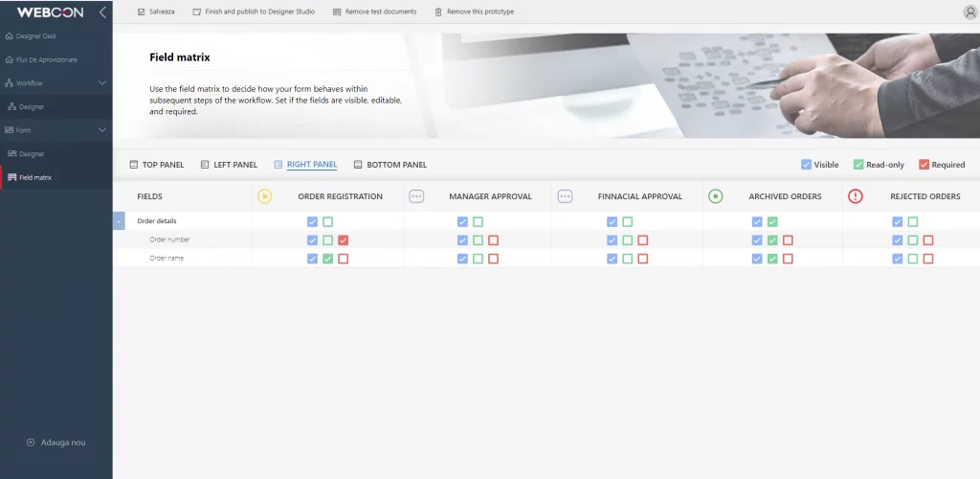Click the ellipsis icon next to Manager Approval
The height and width of the screenshot is (479, 980).
tap(416, 196)
